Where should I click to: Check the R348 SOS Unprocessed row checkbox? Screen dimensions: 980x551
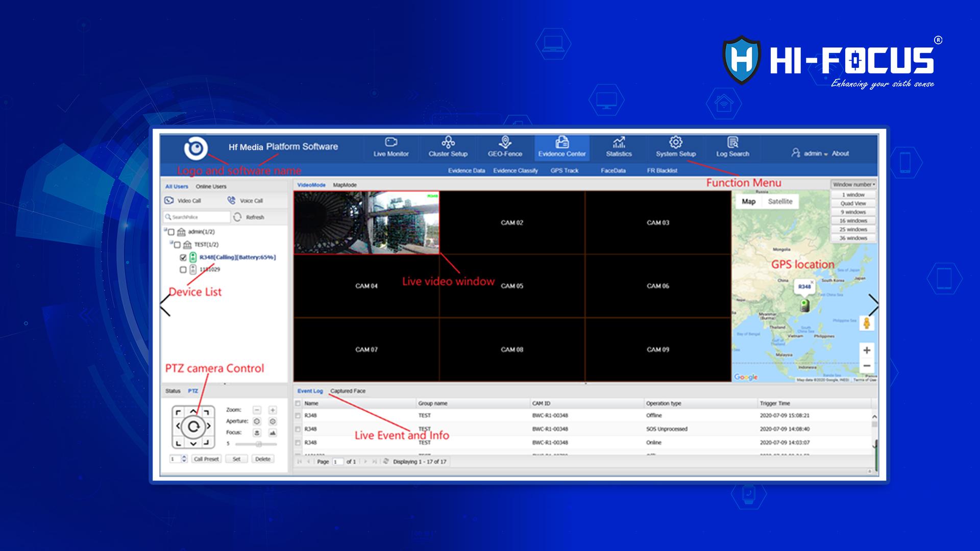pos(298,429)
